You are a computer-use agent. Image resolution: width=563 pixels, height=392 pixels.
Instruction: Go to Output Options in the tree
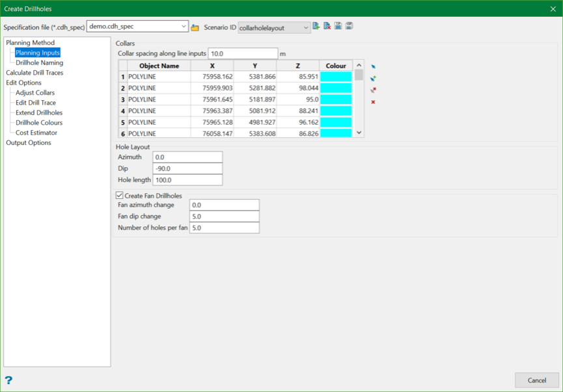pos(29,142)
